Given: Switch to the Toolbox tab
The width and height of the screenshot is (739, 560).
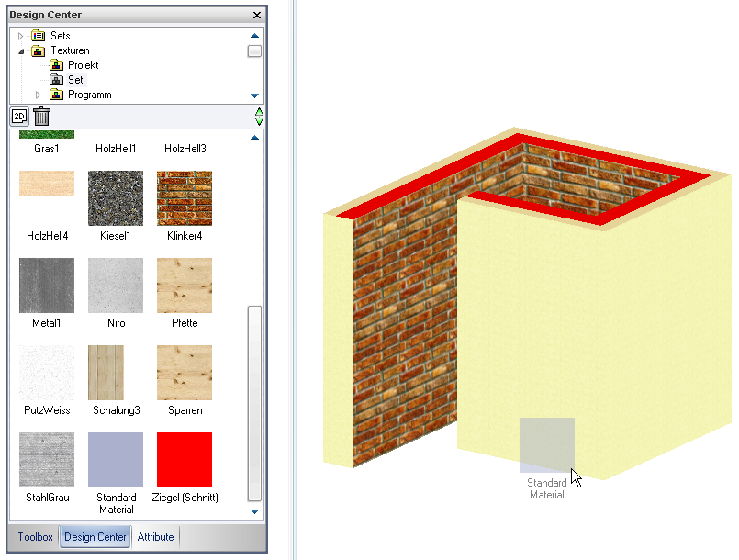Looking at the screenshot, I should [36, 537].
